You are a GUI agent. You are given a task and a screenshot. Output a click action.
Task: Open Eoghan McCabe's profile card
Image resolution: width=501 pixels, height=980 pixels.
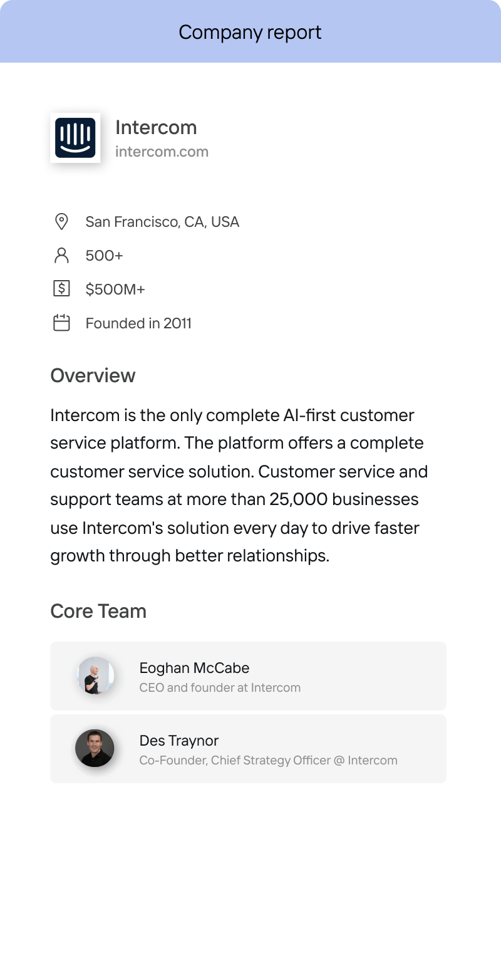click(x=248, y=675)
